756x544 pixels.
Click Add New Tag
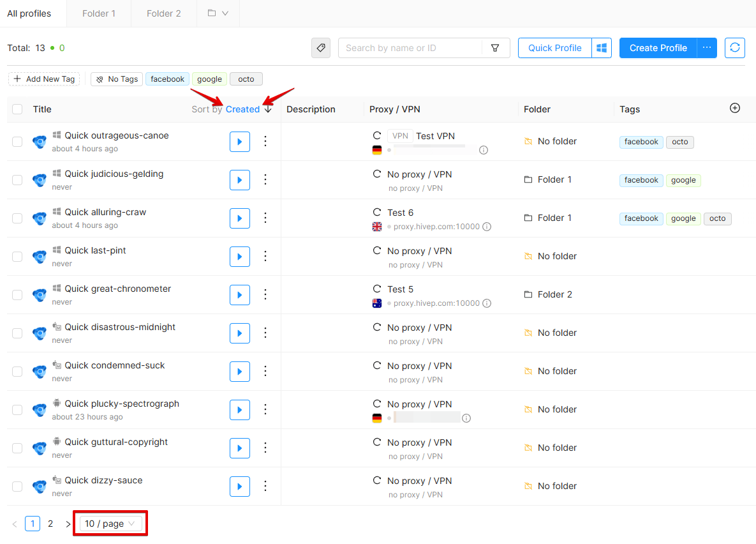(44, 79)
